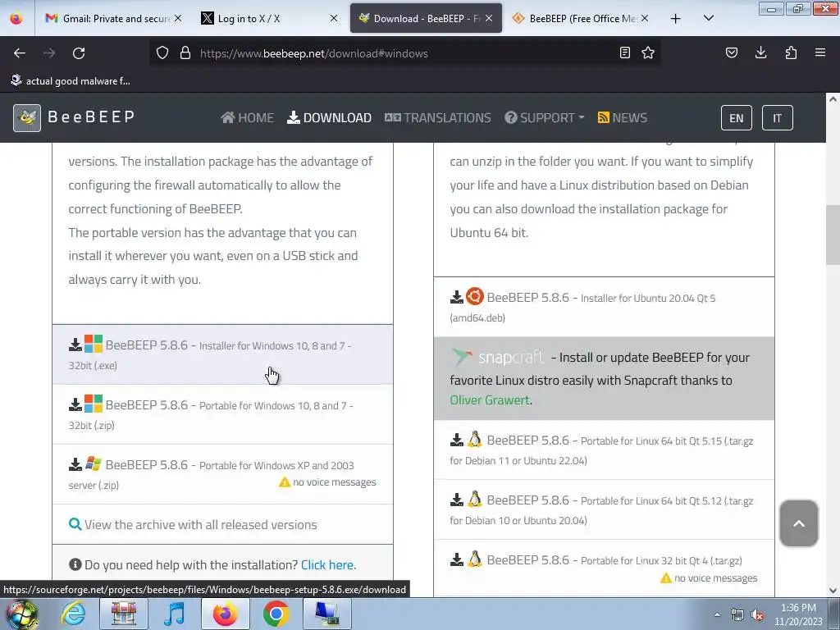The height and width of the screenshot is (630, 840).
Task: Open the Firefox hamburger menu
Action: pyautogui.click(x=820, y=52)
